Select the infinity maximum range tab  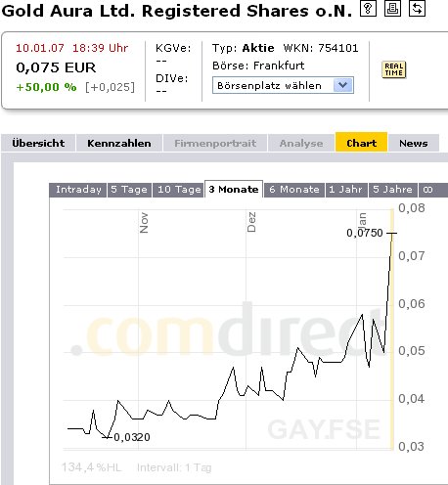427,190
